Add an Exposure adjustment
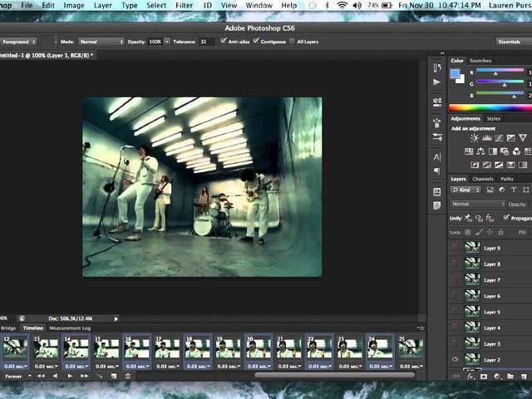532x399 pixels. pos(510,138)
